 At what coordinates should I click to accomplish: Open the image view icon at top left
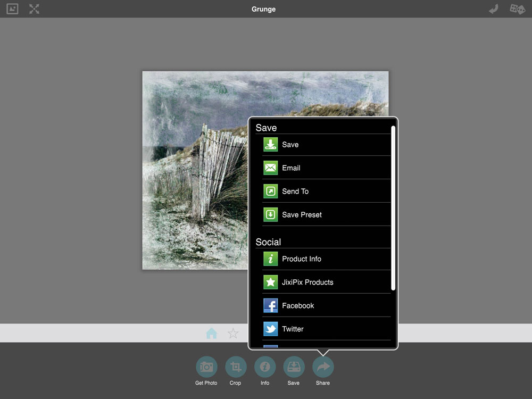coord(12,9)
